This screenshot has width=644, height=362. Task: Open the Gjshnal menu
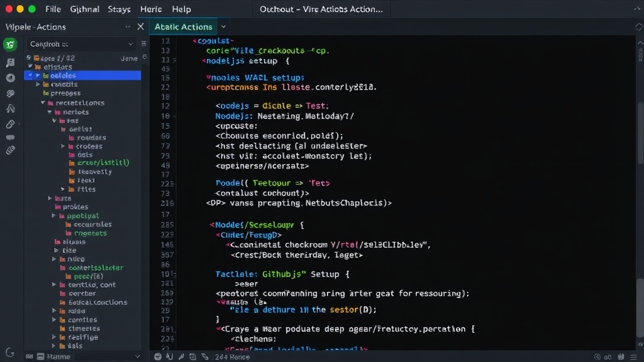click(85, 9)
